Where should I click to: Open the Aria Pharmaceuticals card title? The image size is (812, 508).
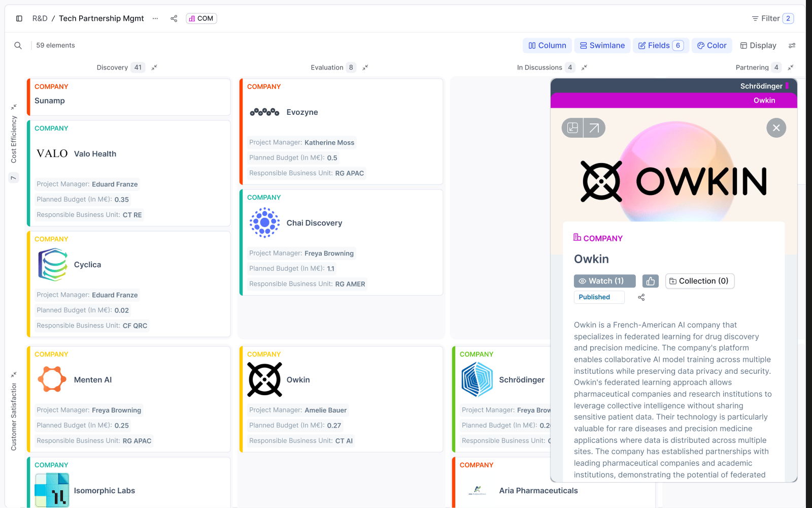(x=538, y=491)
